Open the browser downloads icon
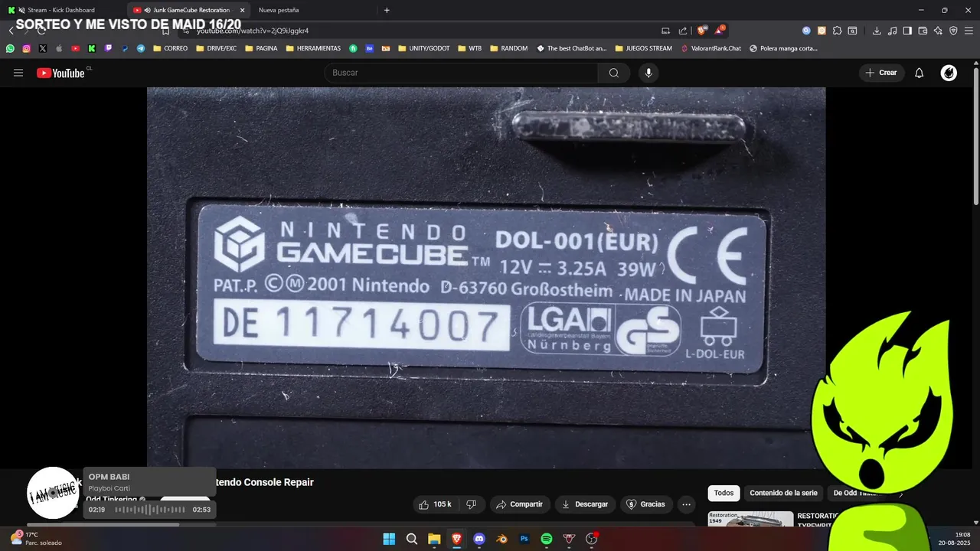 pyautogui.click(x=877, y=31)
